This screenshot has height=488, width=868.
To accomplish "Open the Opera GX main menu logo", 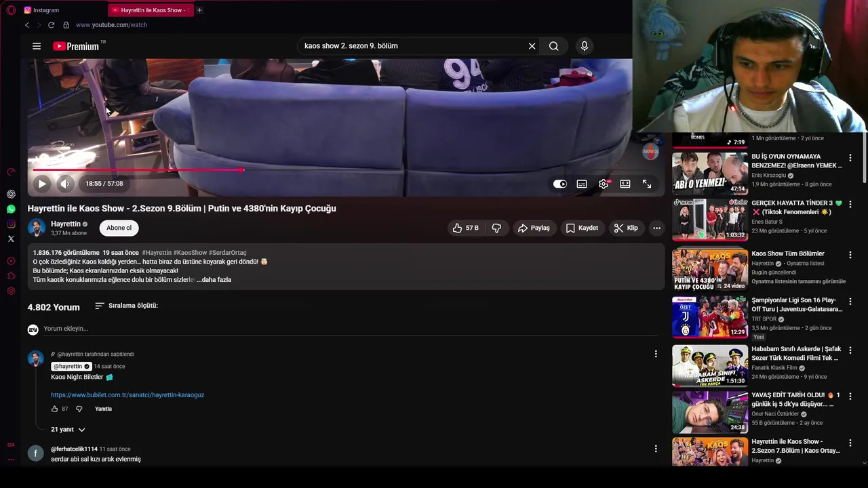I will (x=11, y=10).
